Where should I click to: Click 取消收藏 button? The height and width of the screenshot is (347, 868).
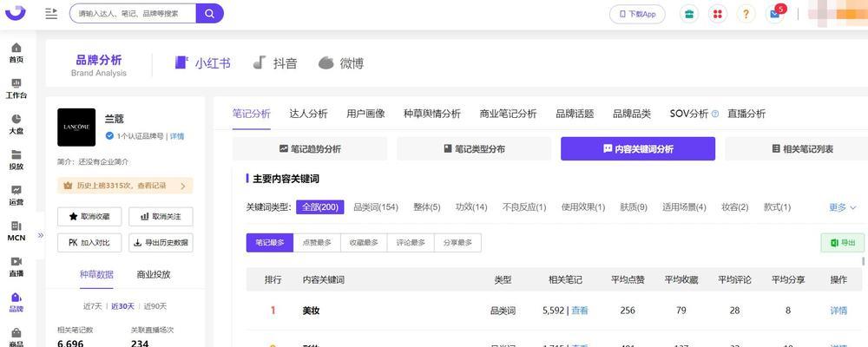[x=89, y=217]
